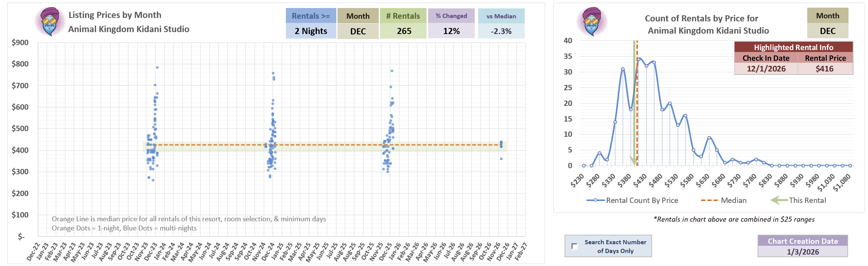Click the orange dashed Median legend marker

point(709,200)
